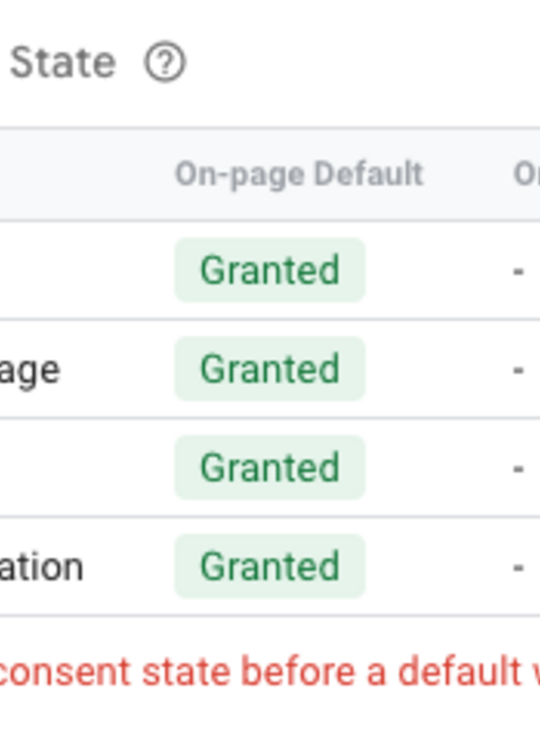The width and height of the screenshot is (540, 756).
Task: Click the Granted badge in first row
Action: (x=270, y=270)
